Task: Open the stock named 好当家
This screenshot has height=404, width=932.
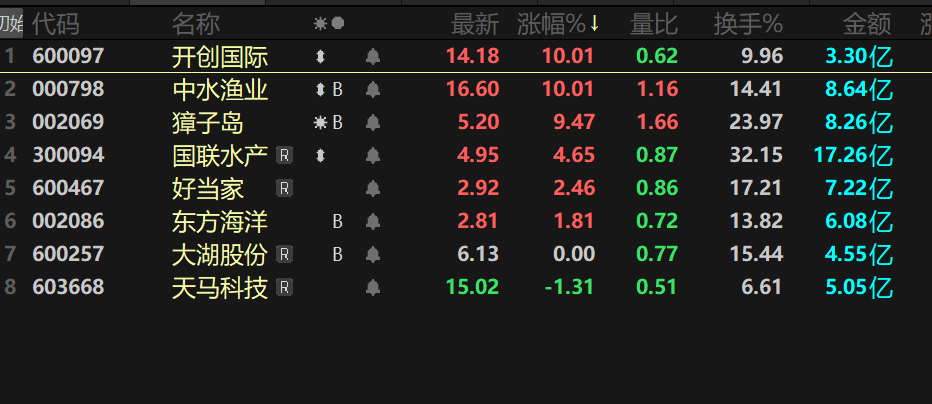Action: (208, 189)
